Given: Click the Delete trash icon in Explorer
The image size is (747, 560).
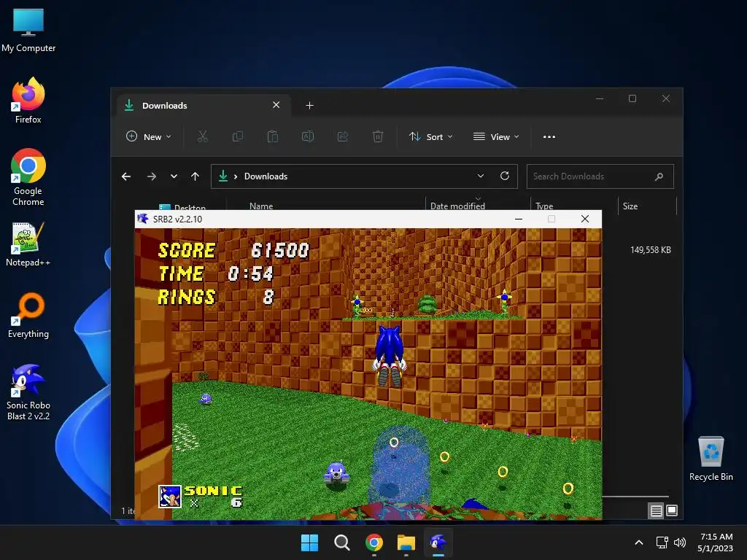Looking at the screenshot, I should pos(378,136).
